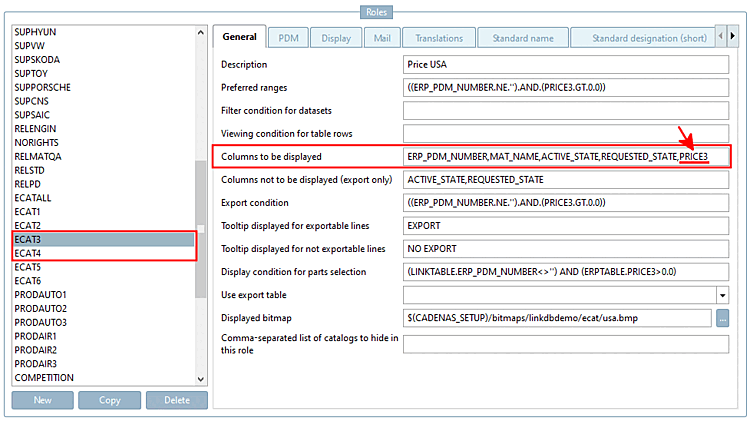Open the Standard designation (short) tab
This screenshot has width=750, height=421.
(x=643, y=38)
